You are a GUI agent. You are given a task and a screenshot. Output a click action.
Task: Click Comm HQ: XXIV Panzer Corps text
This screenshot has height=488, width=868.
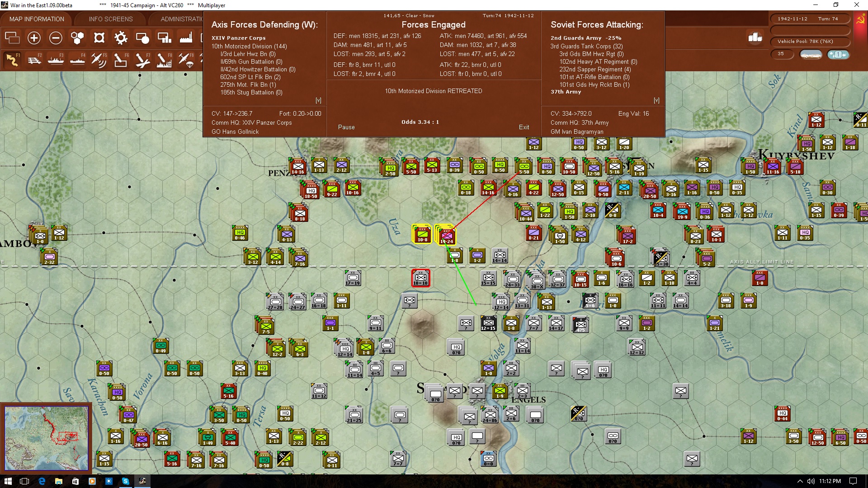[x=251, y=123]
